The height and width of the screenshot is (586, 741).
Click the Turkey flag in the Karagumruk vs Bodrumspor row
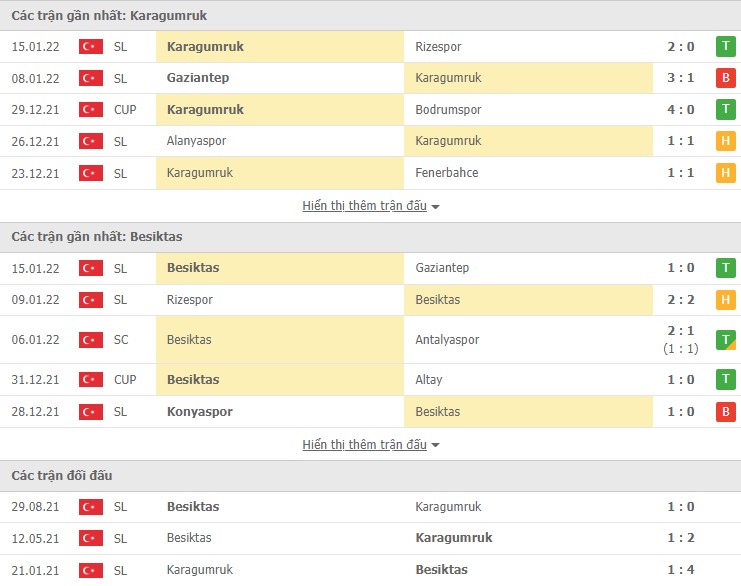click(x=91, y=110)
